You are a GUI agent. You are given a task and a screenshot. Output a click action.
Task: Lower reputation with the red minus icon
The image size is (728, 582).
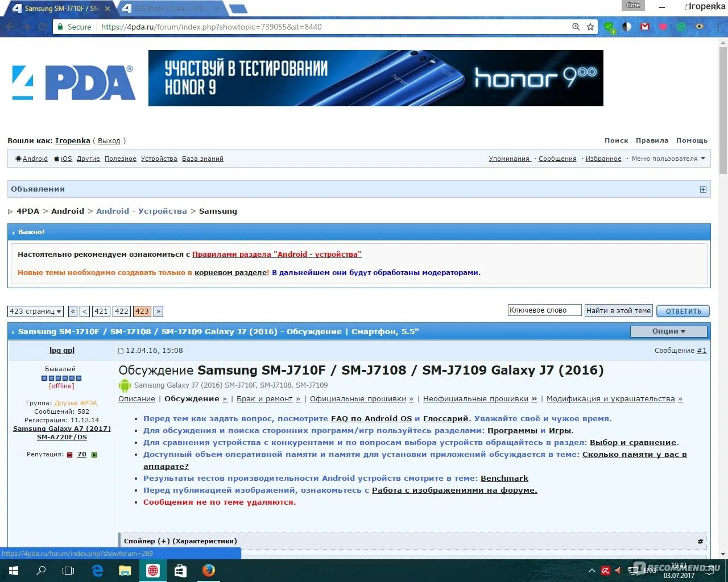click(69, 455)
